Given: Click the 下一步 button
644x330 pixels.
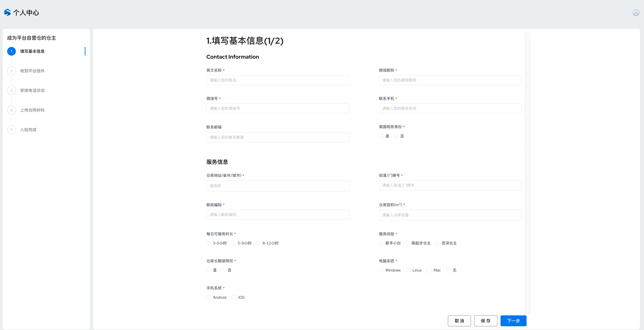Looking at the screenshot, I should click(513, 321).
